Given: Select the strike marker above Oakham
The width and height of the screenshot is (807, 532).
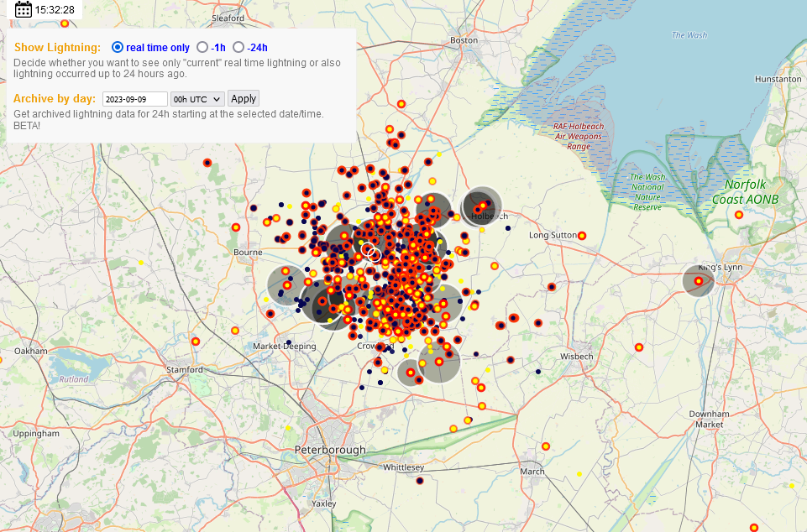Looking at the screenshot, I should [x=196, y=342].
